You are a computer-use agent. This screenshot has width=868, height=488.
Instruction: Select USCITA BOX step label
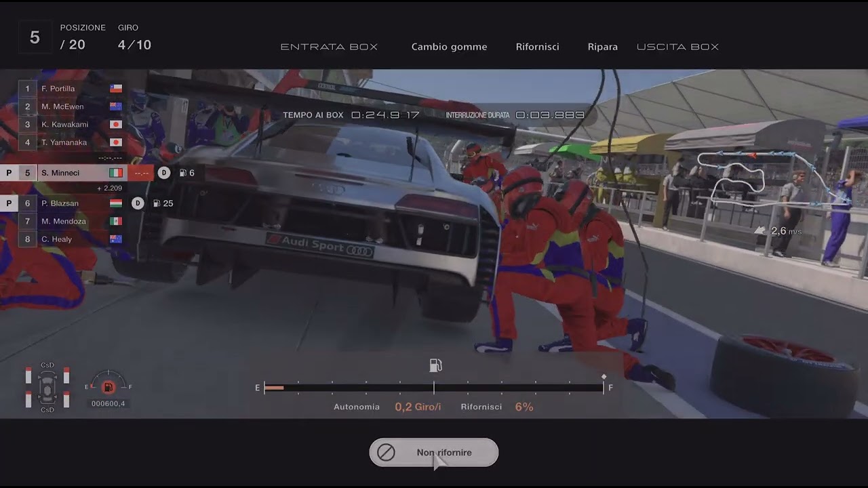pos(677,47)
